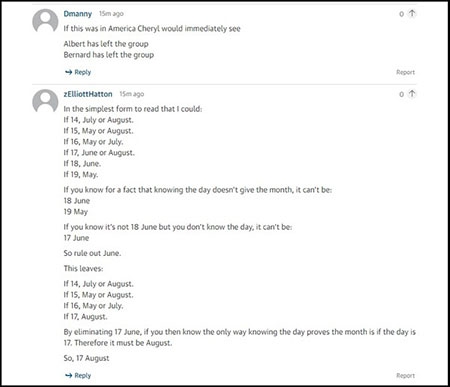Viewport: 450px width, 387px height.
Task: Reply to Dmanny's comment
Action: [x=78, y=72]
